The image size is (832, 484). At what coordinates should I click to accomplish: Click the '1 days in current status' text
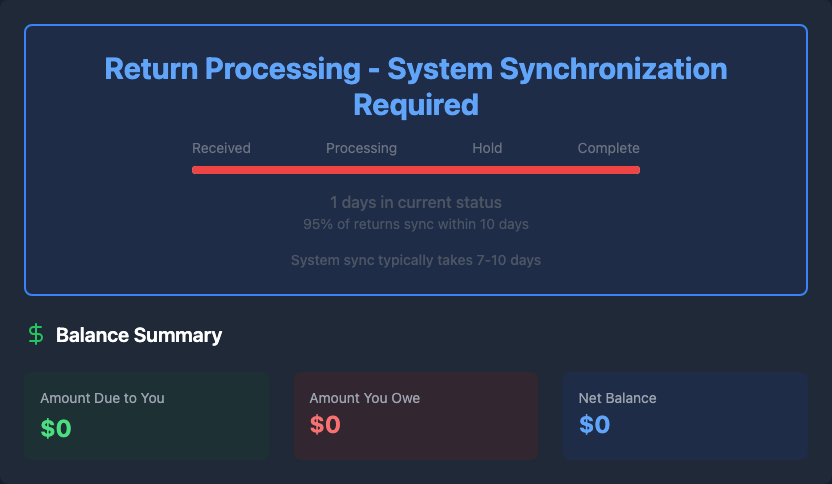(x=415, y=203)
